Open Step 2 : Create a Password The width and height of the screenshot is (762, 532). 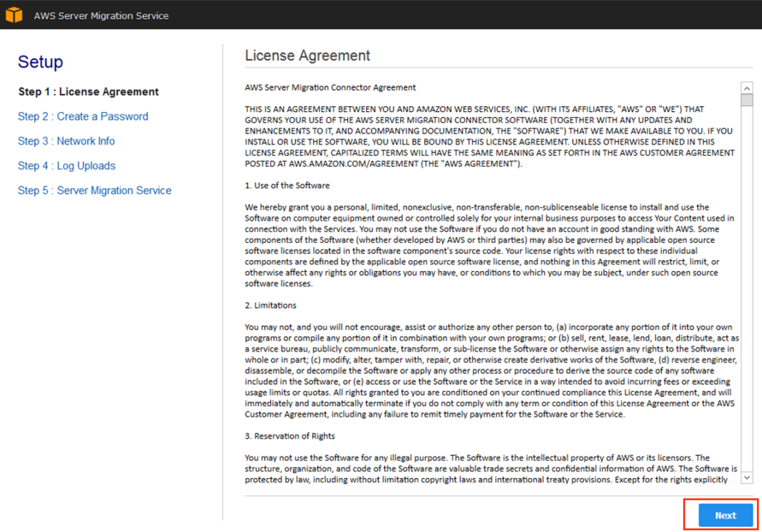coord(83,116)
